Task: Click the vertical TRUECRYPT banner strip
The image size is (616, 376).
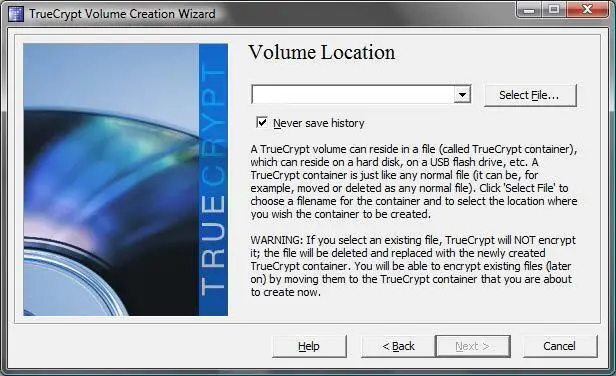Action: 213,180
